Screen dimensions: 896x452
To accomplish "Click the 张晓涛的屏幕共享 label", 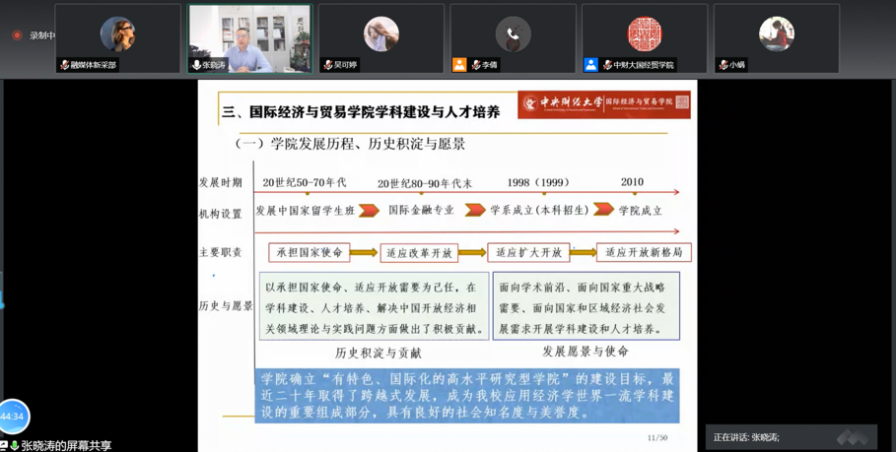I will tap(66, 445).
